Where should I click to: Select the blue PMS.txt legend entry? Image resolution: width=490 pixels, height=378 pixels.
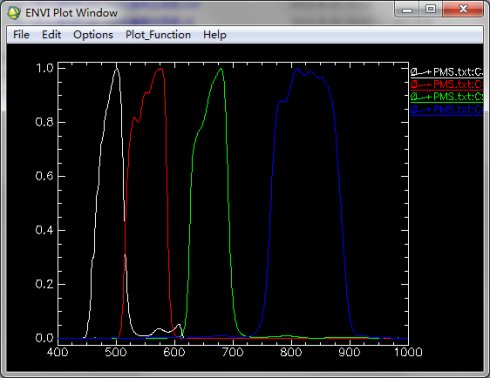pyautogui.click(x=447, y=109)
